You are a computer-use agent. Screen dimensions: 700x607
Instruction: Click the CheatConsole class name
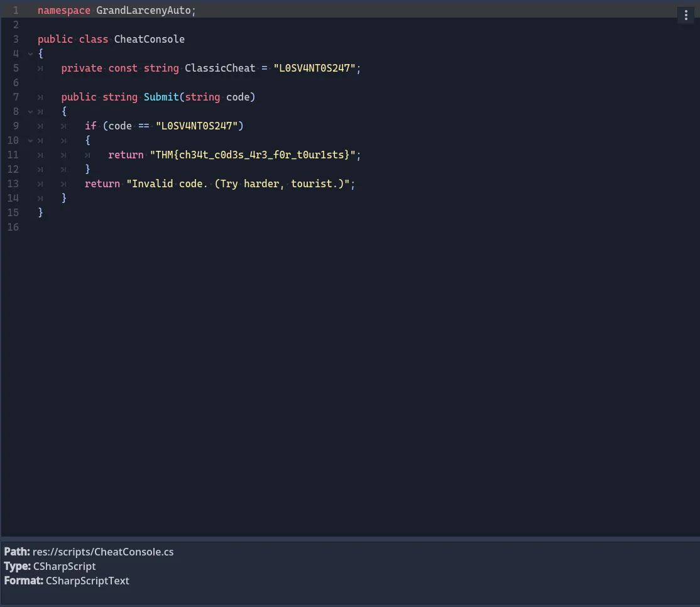pos(149,40)
